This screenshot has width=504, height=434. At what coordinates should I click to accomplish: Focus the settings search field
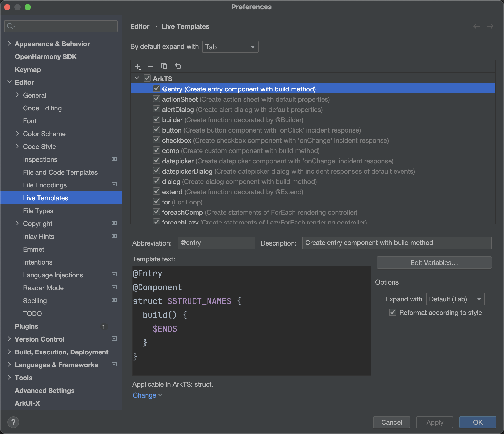pyautogui.click(x=61, y=26)
